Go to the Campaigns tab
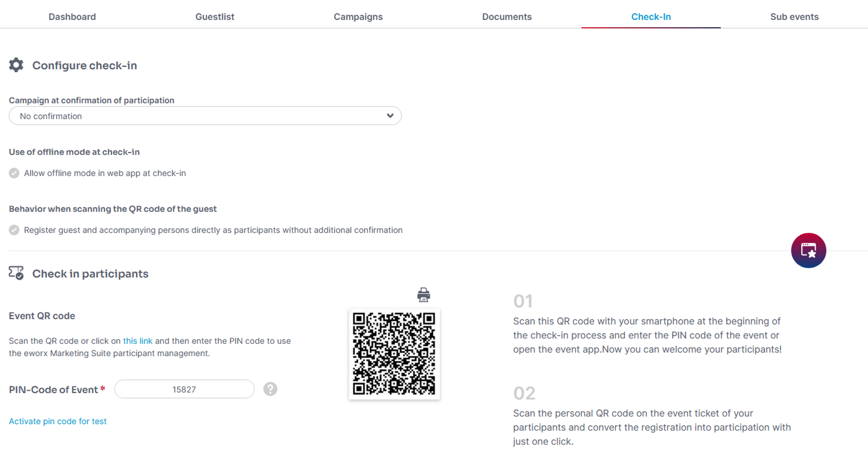Viewport: 868px width, 457px height. click(x=358, y=17)
